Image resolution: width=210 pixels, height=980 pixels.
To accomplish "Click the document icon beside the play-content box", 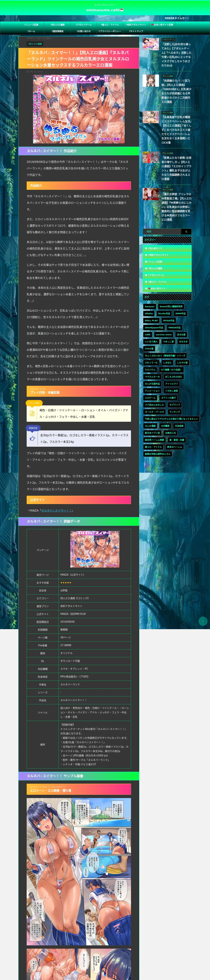I will tap(32, 413).
